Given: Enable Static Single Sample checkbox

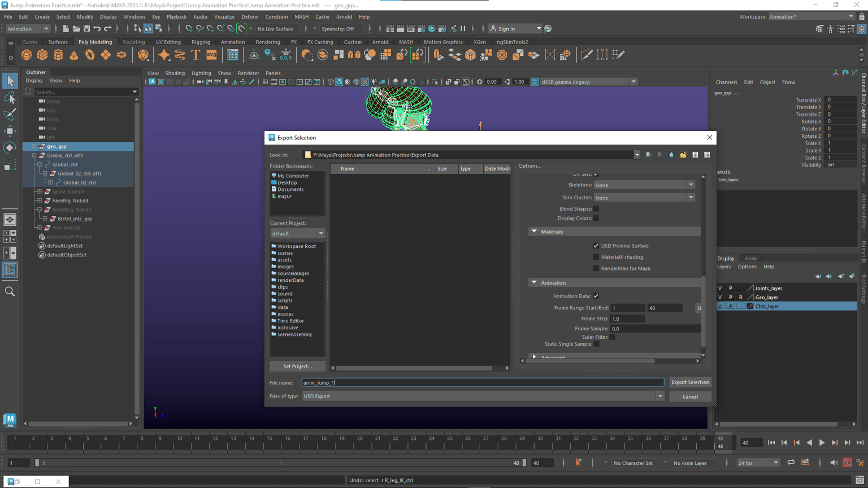Looking at the screenshot, I should [596, 344].
